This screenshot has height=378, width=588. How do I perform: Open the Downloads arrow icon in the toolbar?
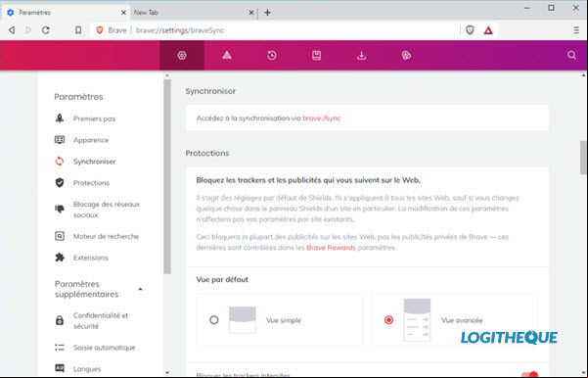(x=361, y=56)
